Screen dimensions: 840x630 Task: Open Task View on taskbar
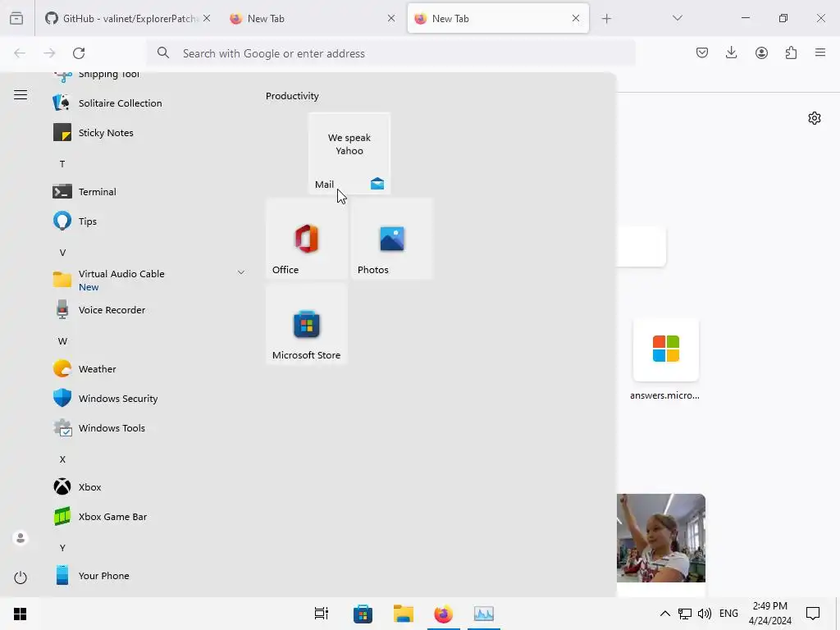point(322,614)
